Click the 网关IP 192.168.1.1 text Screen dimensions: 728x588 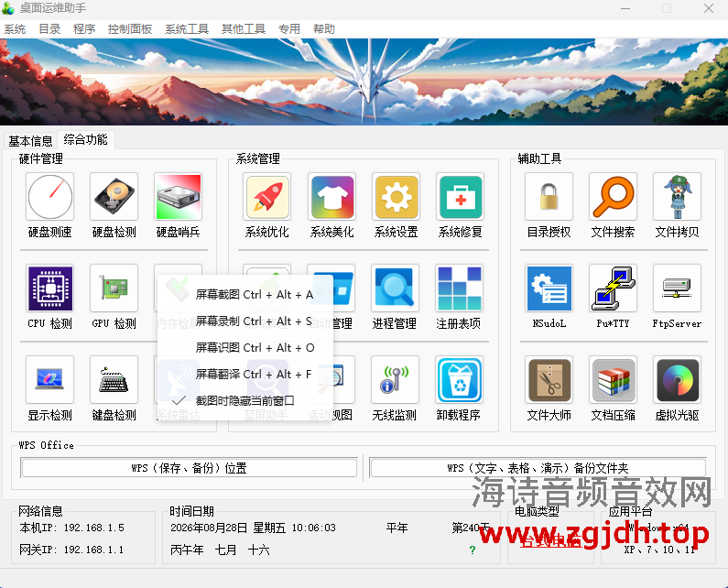[x=72, y=550]
